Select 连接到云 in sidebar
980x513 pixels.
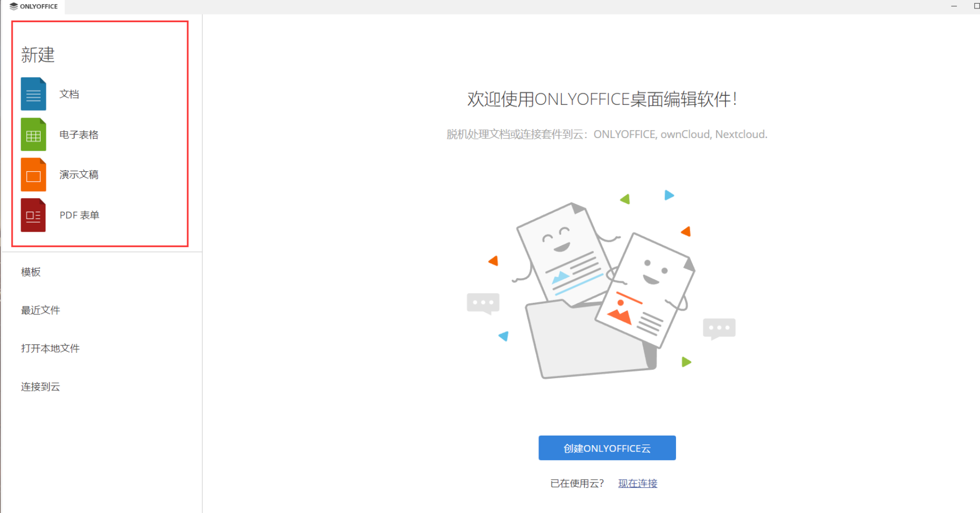click(x=41, y=387)
